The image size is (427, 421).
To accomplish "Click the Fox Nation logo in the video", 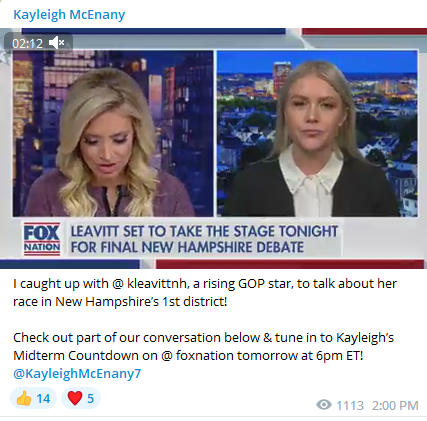I will [x=42, y=239].
